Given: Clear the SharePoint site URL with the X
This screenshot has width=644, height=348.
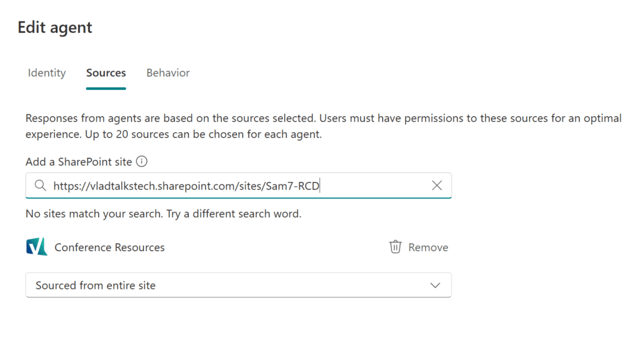Looking at the screenshot, I should (437, 185).
